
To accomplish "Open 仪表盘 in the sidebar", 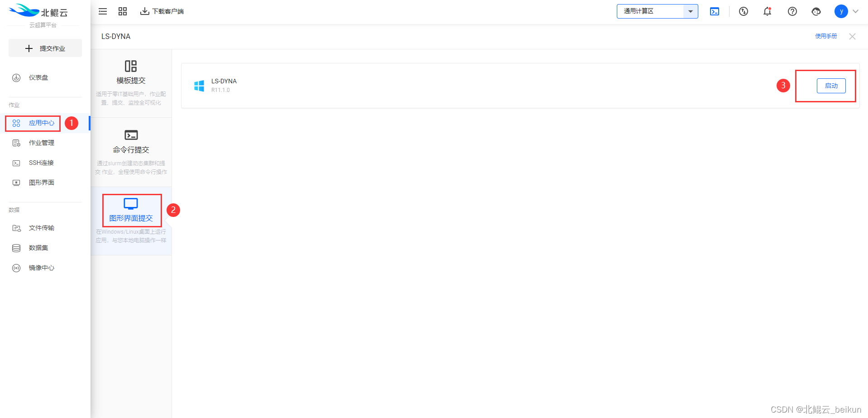I will tap(45, 77).
